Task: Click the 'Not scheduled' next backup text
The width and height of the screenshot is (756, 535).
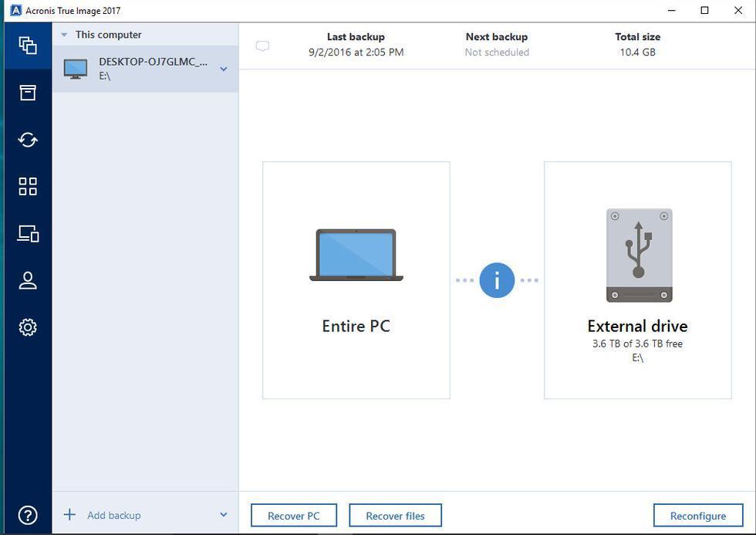Action: (497, 52)
